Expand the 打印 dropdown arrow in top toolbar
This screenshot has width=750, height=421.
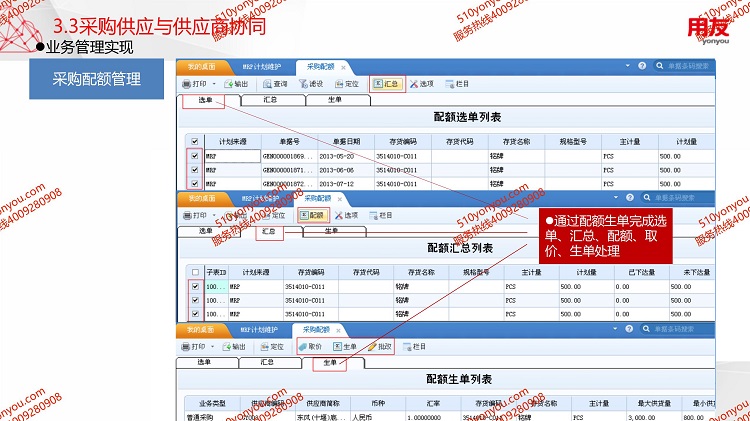click(x=212, y=84)
